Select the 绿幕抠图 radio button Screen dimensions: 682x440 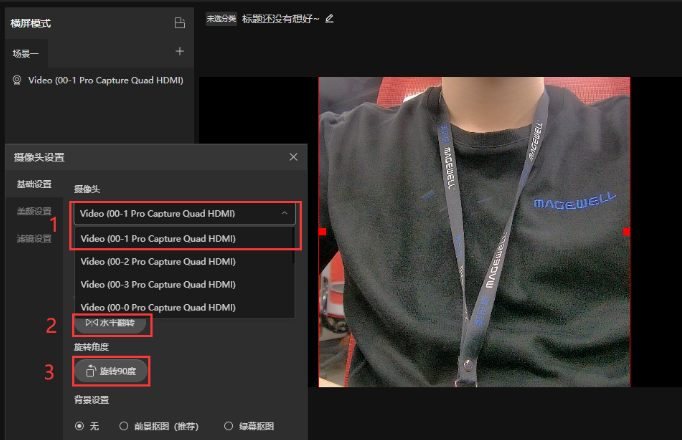click(x=228, y=426)
